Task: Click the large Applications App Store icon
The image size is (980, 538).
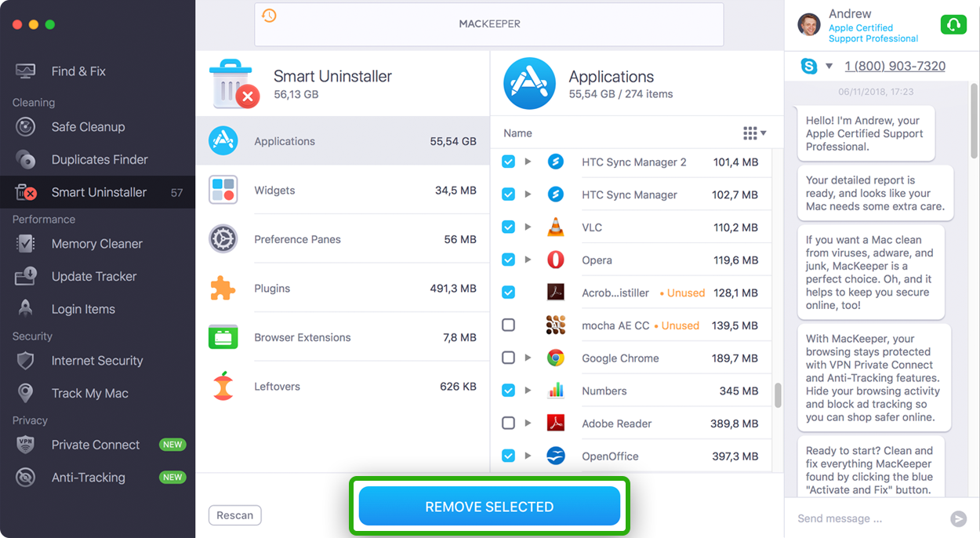Action: [x=529, y=83]
